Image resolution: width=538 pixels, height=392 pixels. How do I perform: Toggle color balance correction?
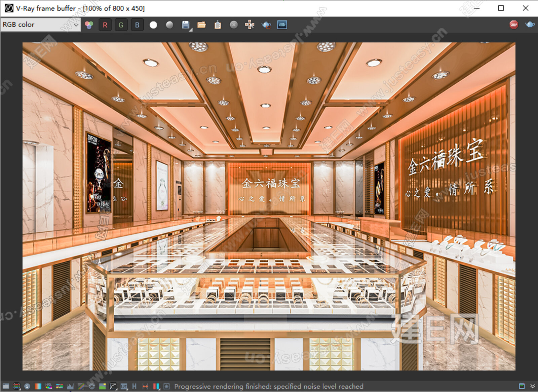coord(60,386)
